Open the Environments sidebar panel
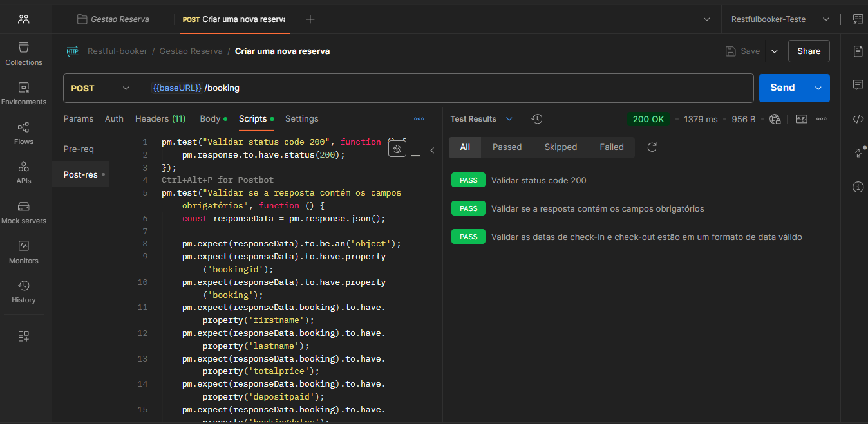Viewport: 868px width, 424px height. click(x=24, y=93)
